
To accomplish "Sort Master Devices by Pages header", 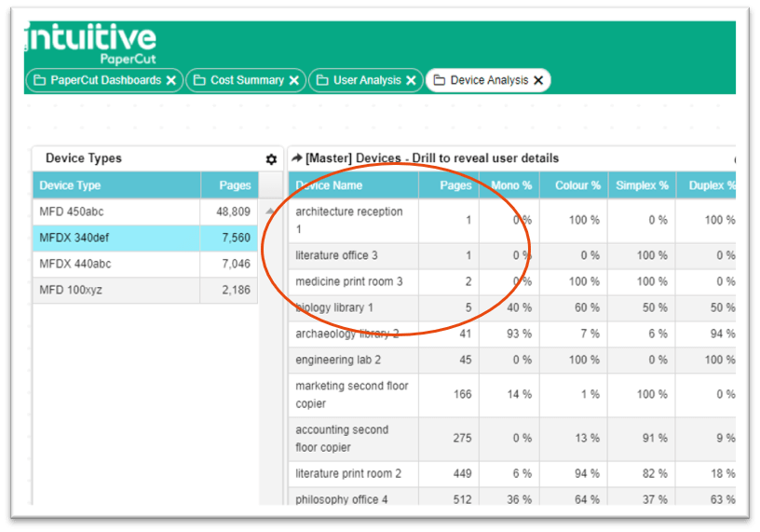I will (449, 185).
